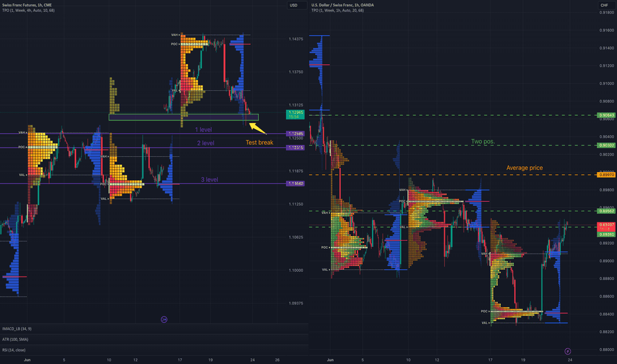
Task: Click date 26 on left time axis
Action: 277,359
